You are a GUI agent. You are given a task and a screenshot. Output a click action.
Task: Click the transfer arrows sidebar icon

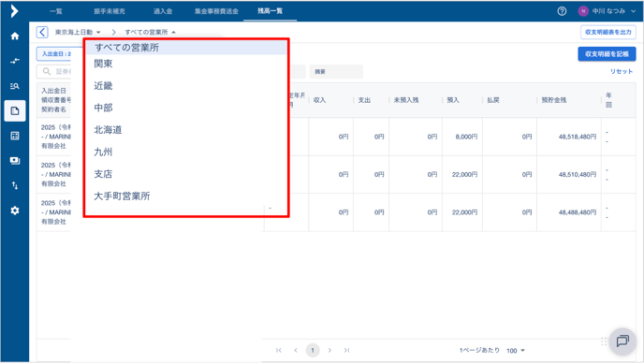pyautogui.click(x=15, y=61)
